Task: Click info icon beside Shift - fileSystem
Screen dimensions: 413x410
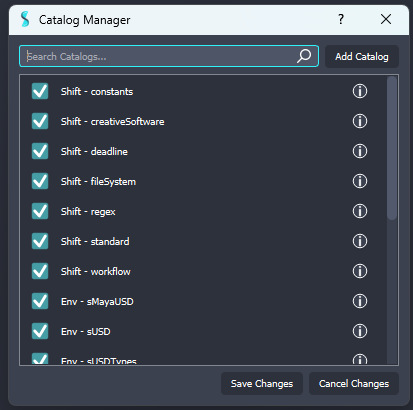Action: (x=360, y=181)
